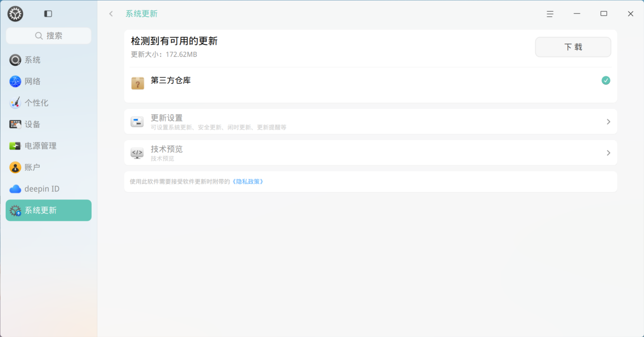Image resolution: width=644 pixels, height=337 pixels.
Task: Open the 账户 user icon
Action: [15, 167]
